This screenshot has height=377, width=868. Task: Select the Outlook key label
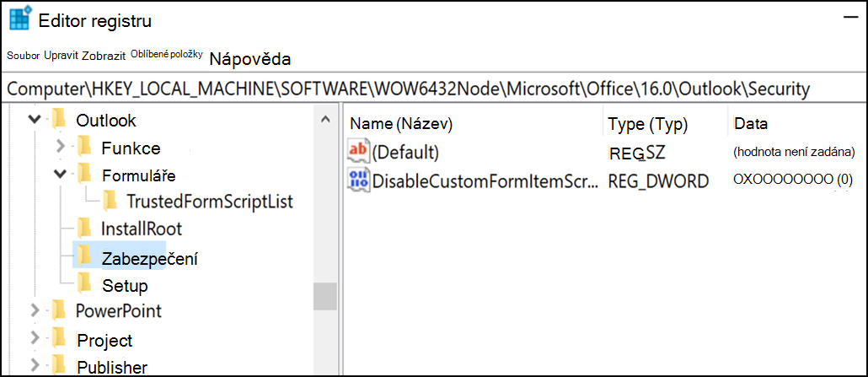pos(106,120)
